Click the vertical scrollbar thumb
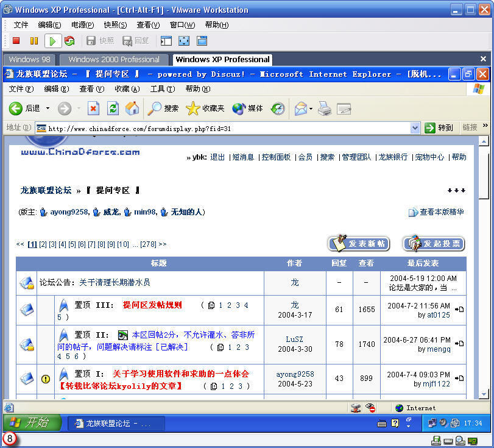494x448 pixels. (484, 172)
